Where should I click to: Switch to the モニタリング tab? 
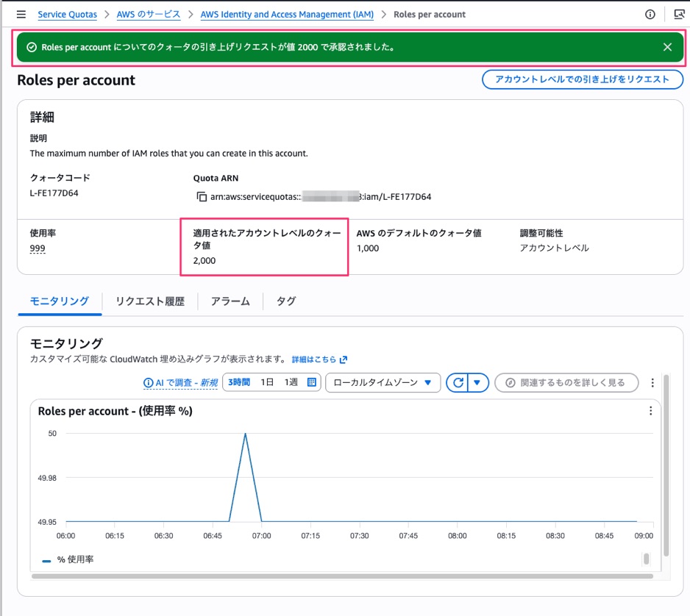60,301
